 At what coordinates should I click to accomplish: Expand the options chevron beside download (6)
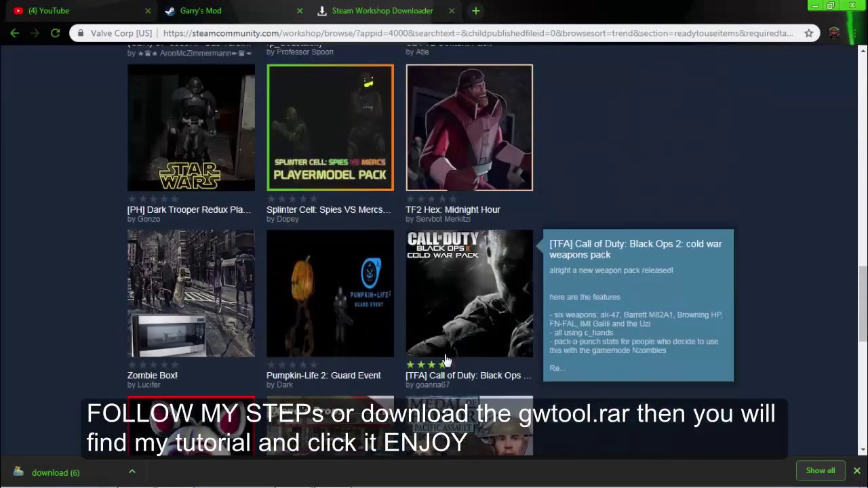[x=132, y=472]
